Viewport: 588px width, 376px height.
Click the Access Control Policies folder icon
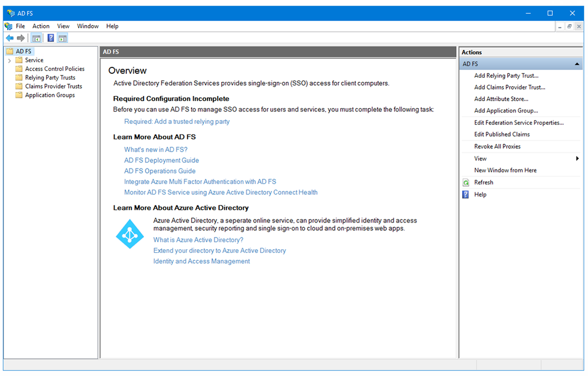tap(19, 69)
